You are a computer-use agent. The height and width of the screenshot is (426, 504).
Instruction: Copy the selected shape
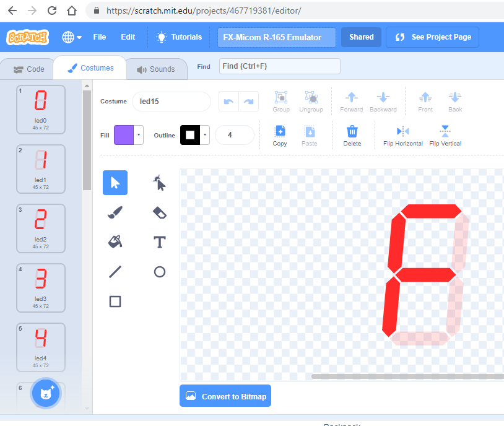coord(280,136)
